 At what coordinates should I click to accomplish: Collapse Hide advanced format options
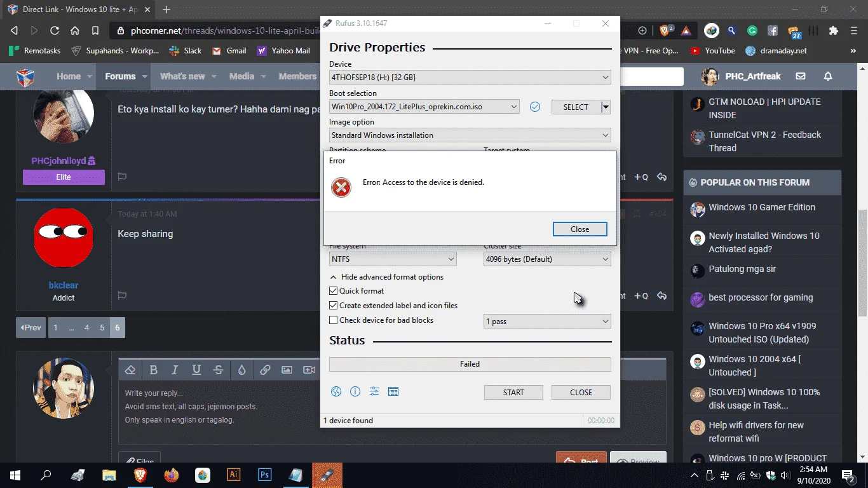(386, 277)
